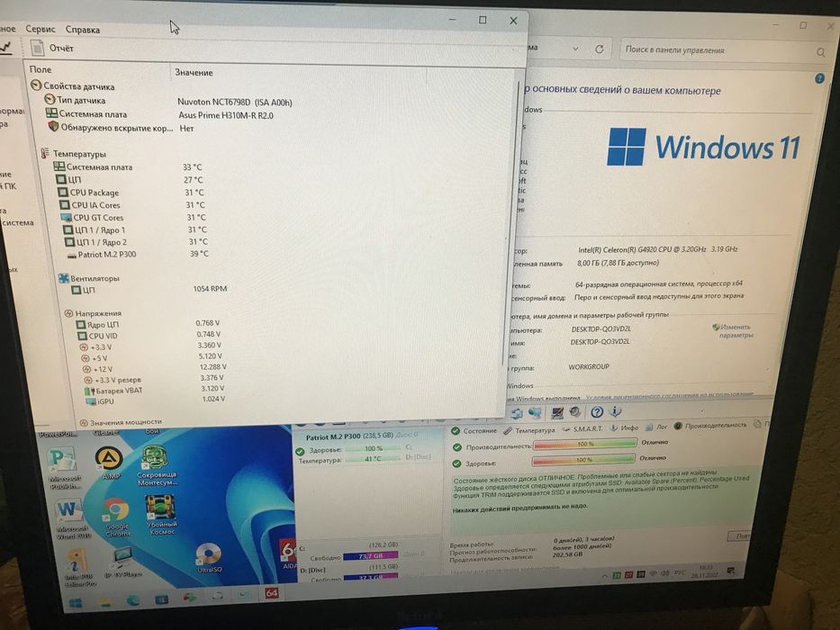
Task: Select the Свойства датчика group row
Action: click(x=73, y=85)
